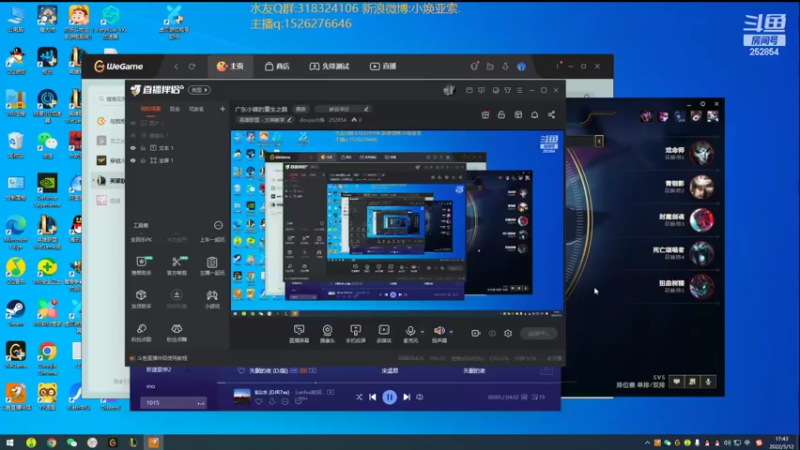Add a new scene with plus icon
800x450 pixels.
pos(222,109)
